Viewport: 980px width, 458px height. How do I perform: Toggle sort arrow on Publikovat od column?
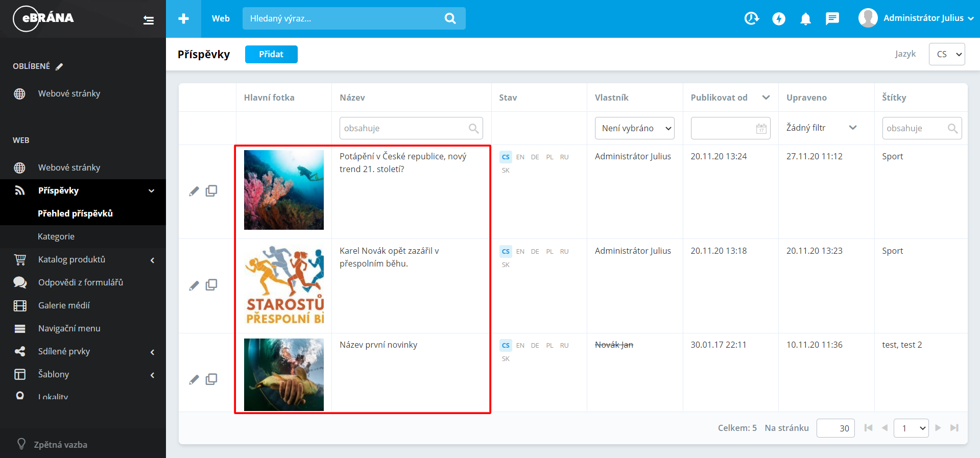coord(766,98)
